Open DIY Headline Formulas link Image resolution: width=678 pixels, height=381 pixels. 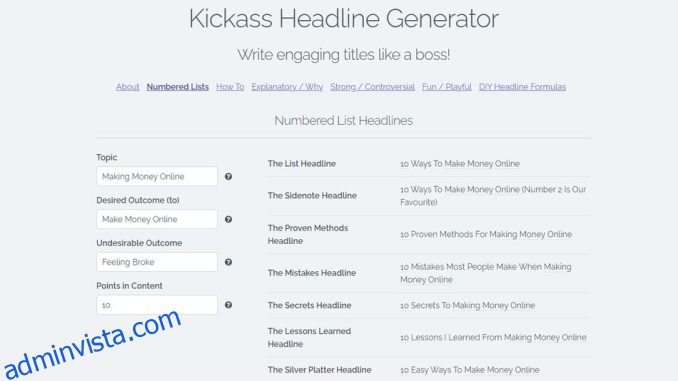[x=522, y=87]
